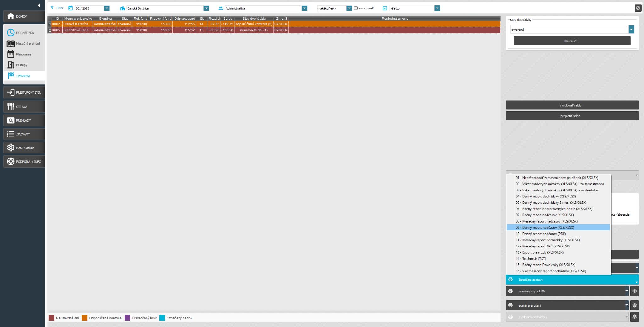Collapse the sidebar with the arrow icon
Image resolution: width=644 pixels, height=327 pixels.
[39, 5]
